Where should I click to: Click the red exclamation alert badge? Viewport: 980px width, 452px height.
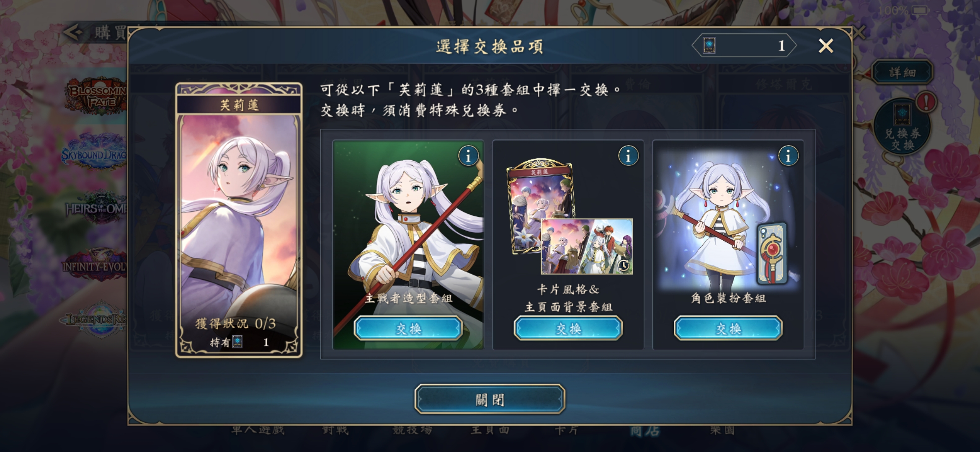pyautogui.click(x=926, y=102)
